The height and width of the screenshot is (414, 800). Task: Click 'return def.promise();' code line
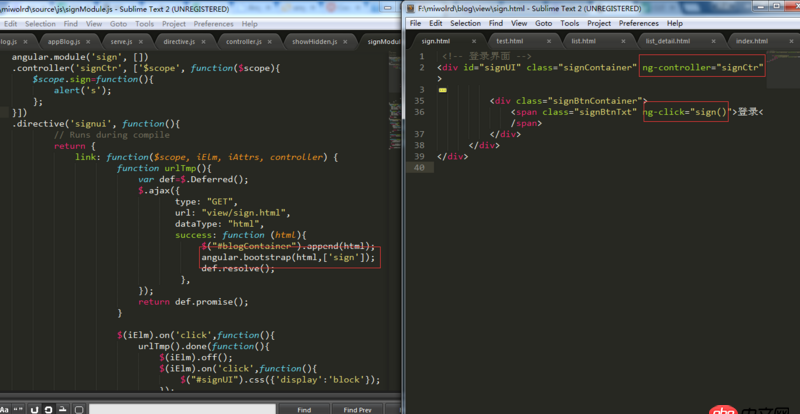coord(193,302)
